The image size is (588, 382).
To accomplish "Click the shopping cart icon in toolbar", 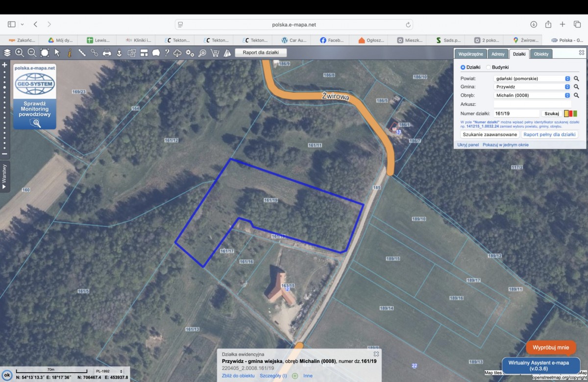I will tap(215, 53).
